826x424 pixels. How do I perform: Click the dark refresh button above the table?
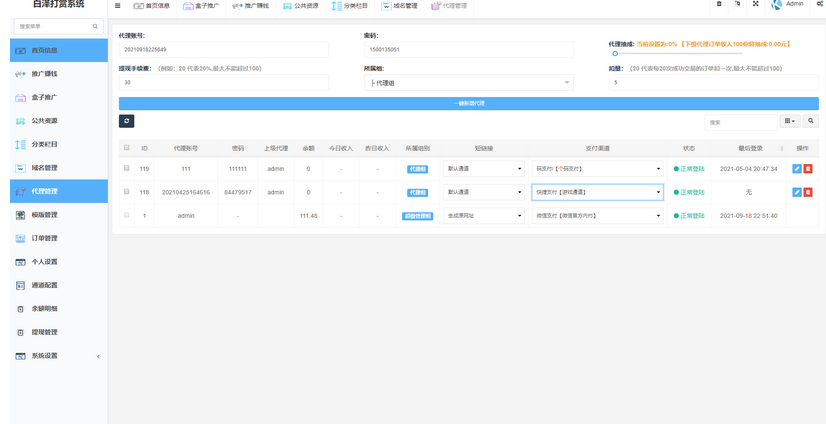(x=126, y=121)
